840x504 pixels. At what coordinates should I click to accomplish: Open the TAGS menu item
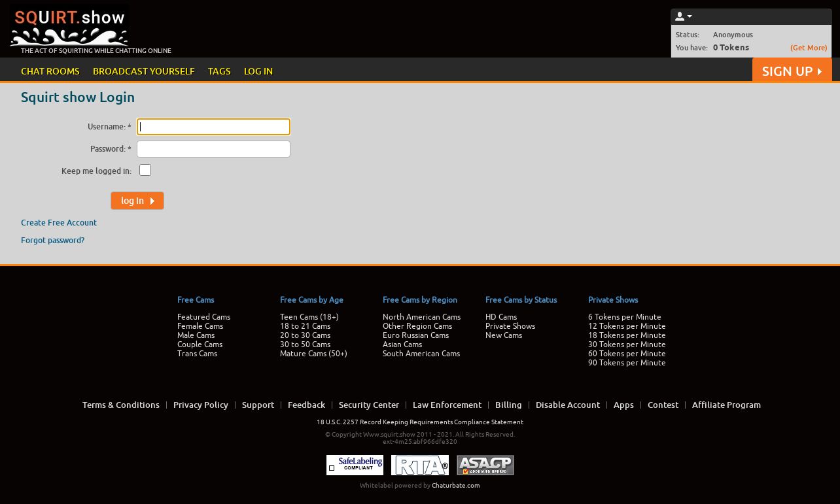pyautogui.click(x=219, y=71)
